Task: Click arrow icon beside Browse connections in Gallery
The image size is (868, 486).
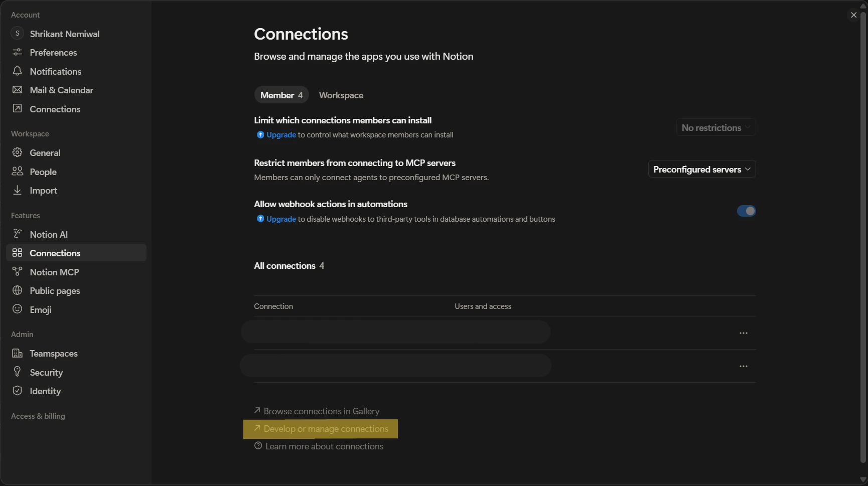Action: point(257,410)
